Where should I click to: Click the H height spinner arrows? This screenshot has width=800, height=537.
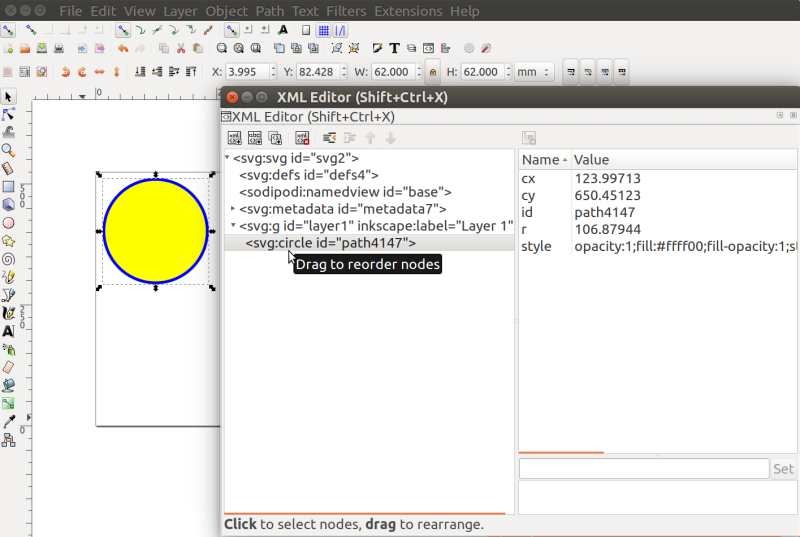pyautogui.click(x=508, y=72)
